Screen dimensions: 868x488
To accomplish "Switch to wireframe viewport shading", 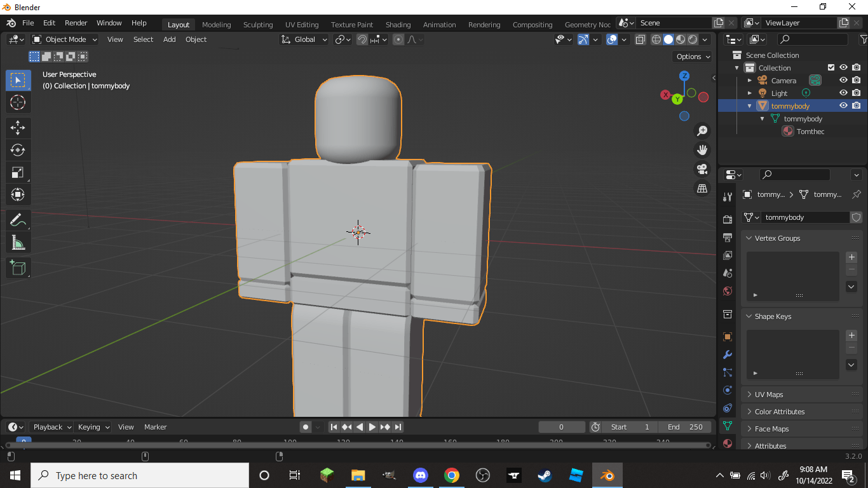I will (656, 39).
